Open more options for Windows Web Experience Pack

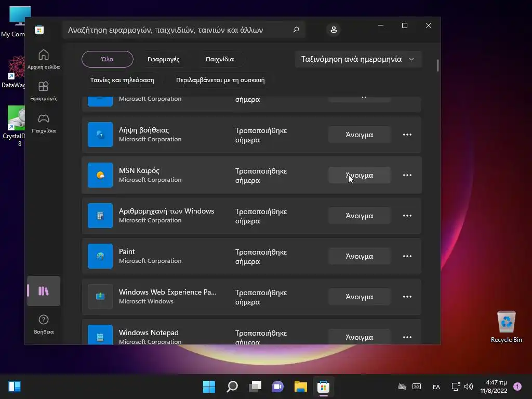click(407, 297)
